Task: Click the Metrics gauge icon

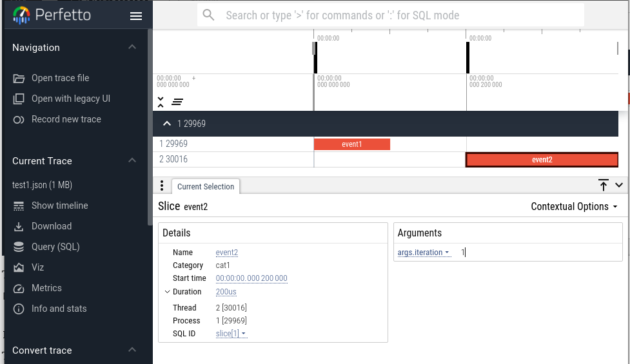Action: tap(19, 288)
